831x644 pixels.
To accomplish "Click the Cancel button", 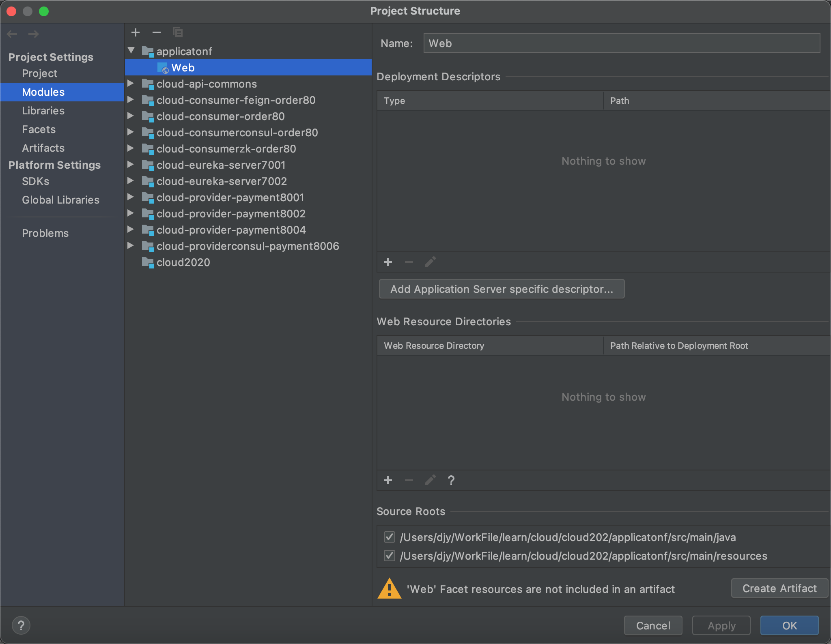I will (653, 625).
